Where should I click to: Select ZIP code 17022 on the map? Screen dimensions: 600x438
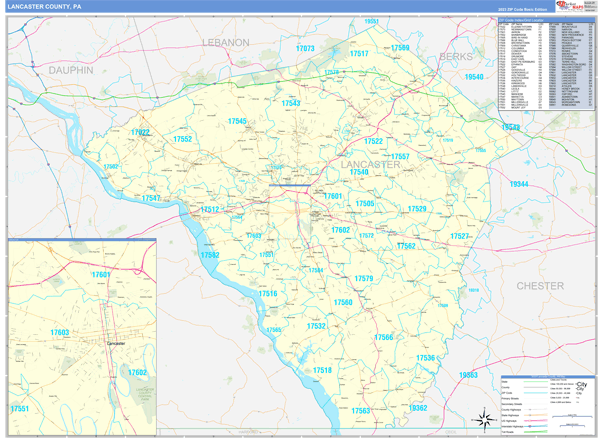click(x=140, y=133)
